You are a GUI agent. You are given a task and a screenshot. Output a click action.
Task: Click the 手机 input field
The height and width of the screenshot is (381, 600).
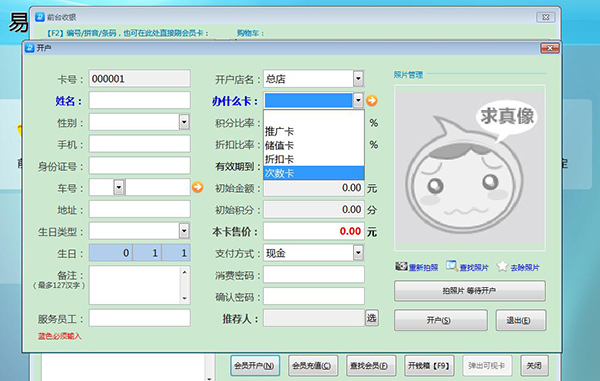140,144
